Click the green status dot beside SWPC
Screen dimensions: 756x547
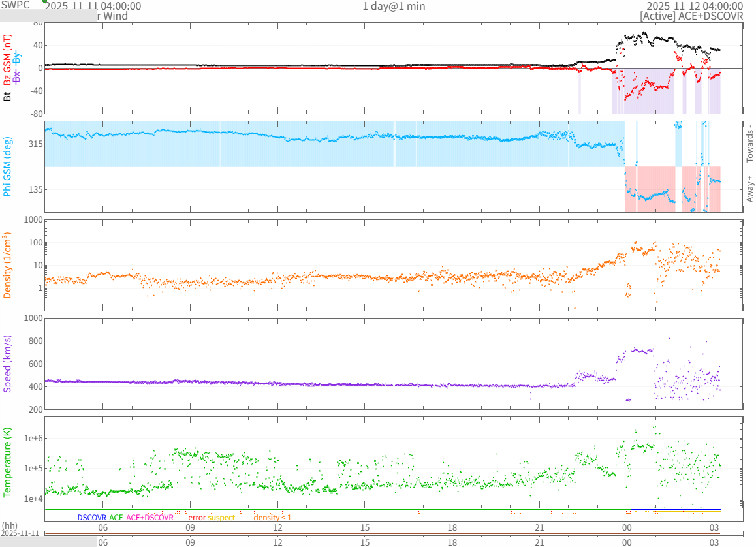[x=45, y=1]
